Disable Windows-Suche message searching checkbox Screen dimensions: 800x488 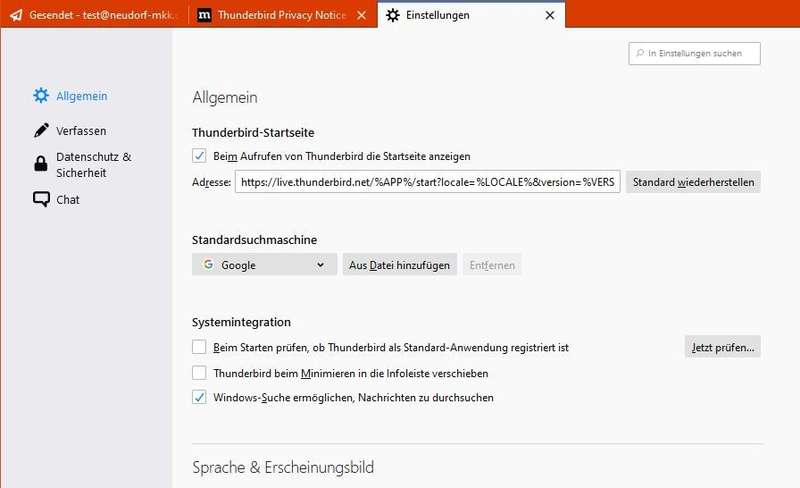tap(199, 397)
